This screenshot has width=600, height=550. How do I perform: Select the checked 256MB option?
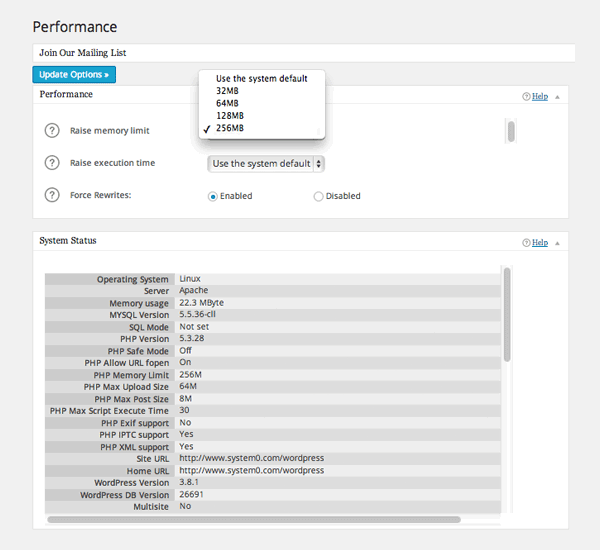click(230, 128)
